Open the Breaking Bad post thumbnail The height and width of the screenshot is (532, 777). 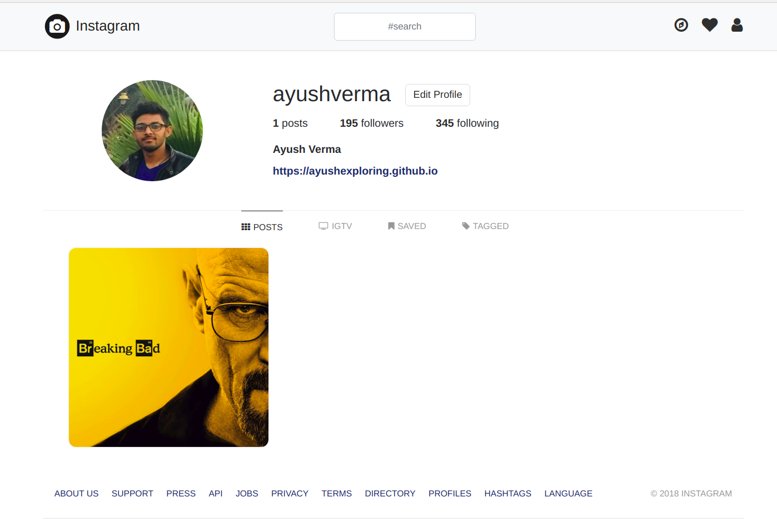[x=168, y=347]
